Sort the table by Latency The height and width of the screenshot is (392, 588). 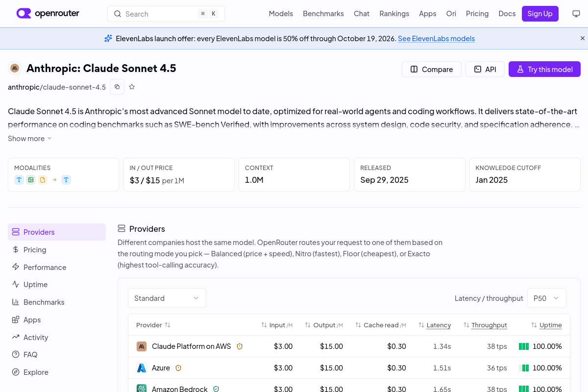[435, 325]
